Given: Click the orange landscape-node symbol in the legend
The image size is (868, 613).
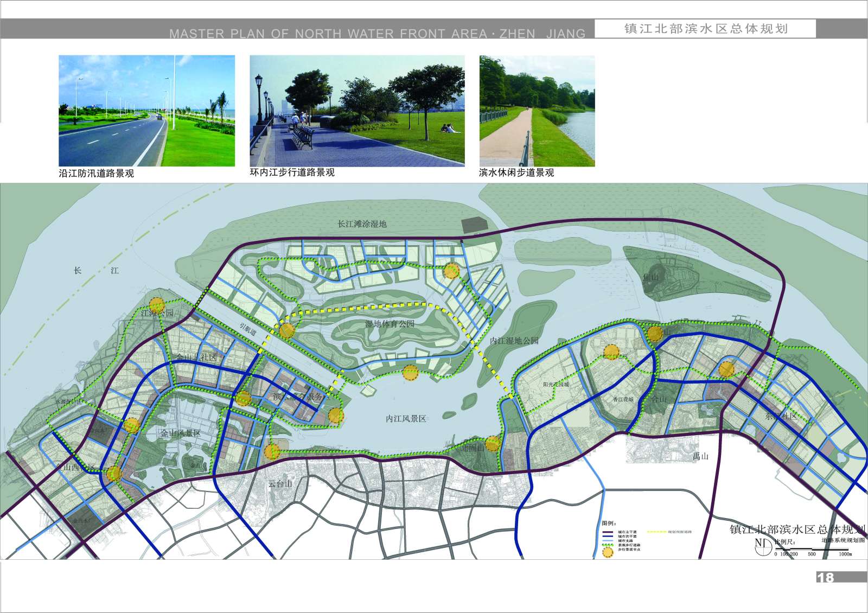Looking at the screenshot, I should pos(608,552).
